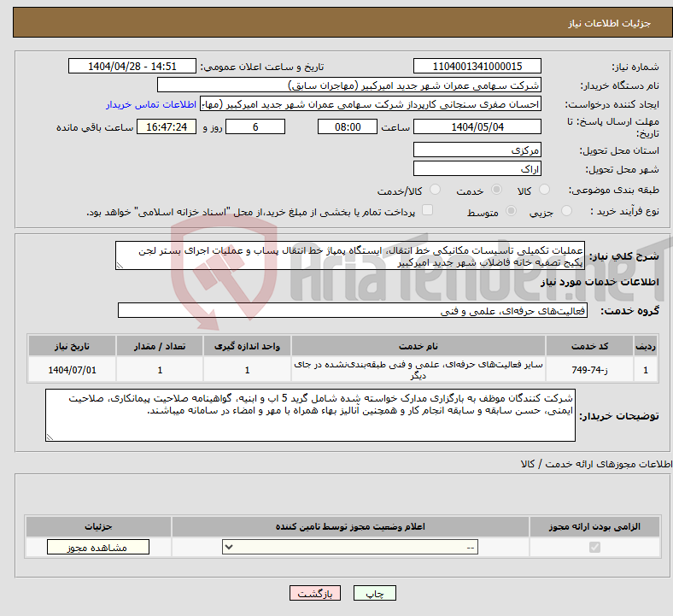
Task: Select the کالا/خدمت radio button
Action: click(436, 190)
